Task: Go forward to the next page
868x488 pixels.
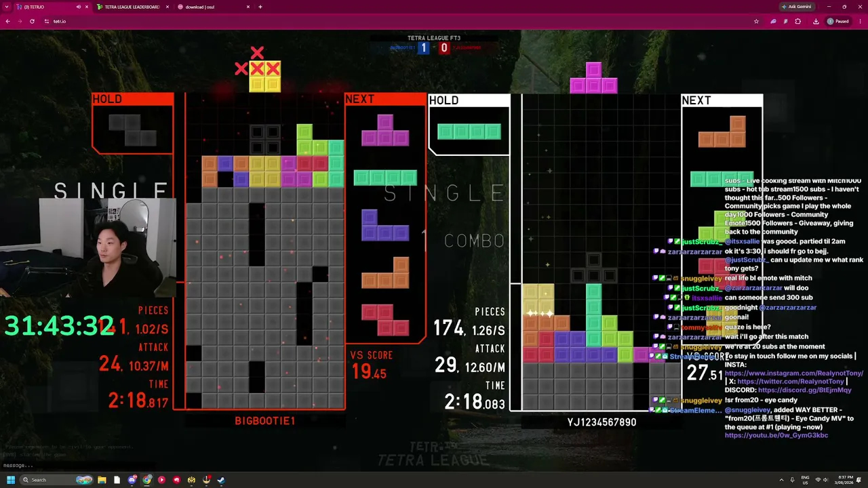Action: (x=20, y=21)
